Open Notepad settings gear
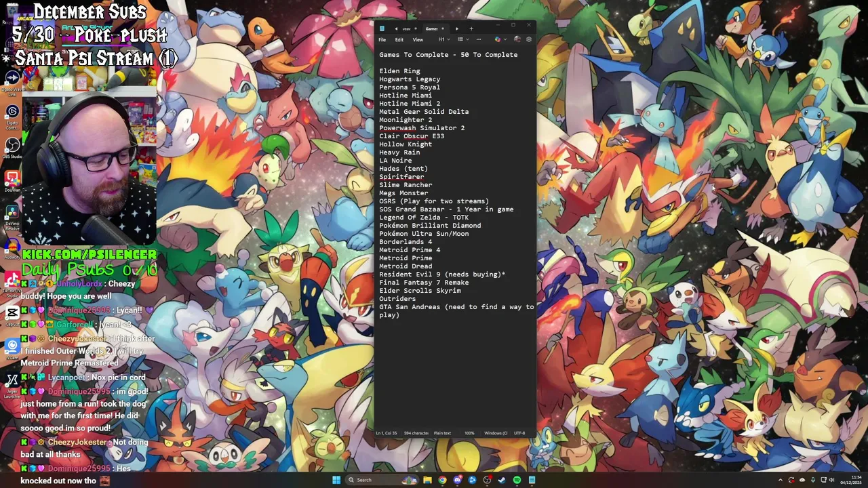This screenshot has width=868, height=488. click(x=529, y=39)
